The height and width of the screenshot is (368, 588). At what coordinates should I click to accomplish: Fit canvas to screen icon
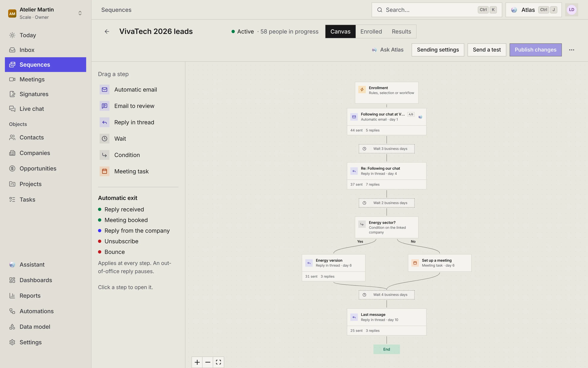click(x=218, y=362)
